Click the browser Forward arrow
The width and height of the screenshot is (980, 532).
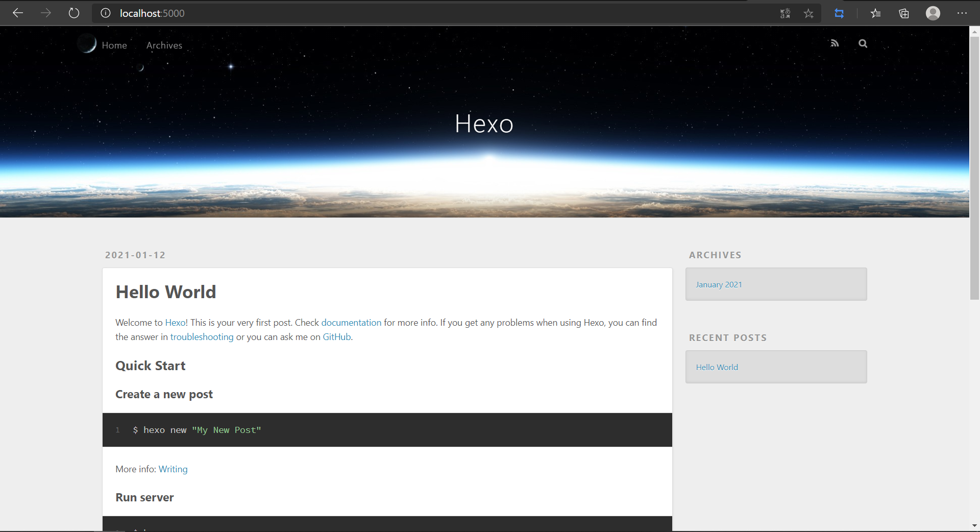tap(46, 13)
